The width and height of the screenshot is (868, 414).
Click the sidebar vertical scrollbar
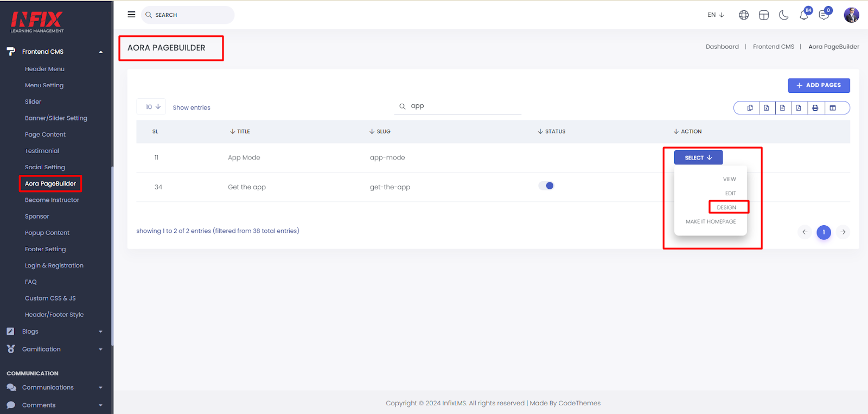pos(112,255)
